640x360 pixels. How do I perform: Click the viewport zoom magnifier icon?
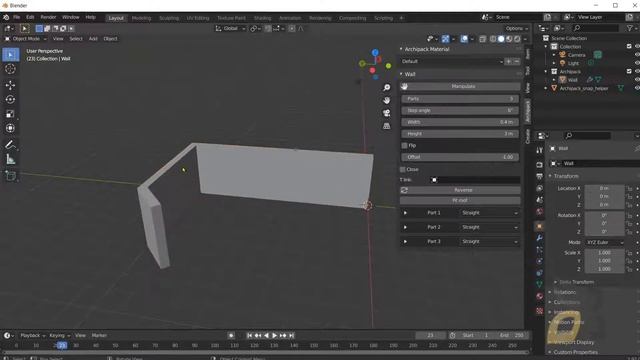tap(386, 88)
